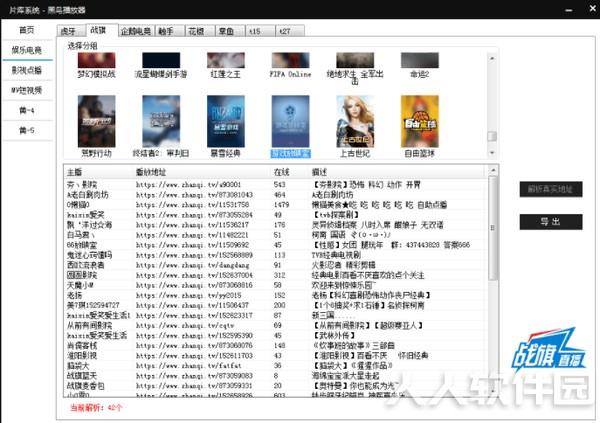600x423 pixels.
Task: Open 影视点播 in the sidebar
Action: (27, 70)
